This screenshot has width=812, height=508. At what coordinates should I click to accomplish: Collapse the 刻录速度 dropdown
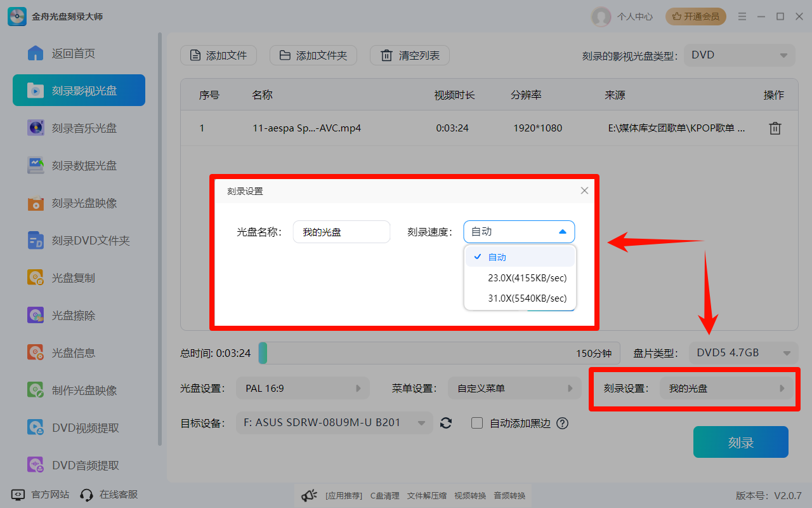coord(519,232)
